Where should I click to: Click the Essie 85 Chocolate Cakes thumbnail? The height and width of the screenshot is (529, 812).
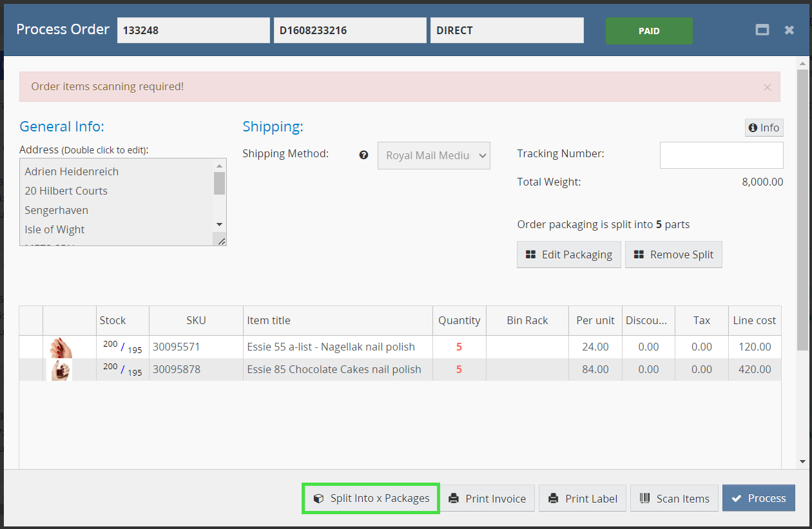click(x=61, y=370)
